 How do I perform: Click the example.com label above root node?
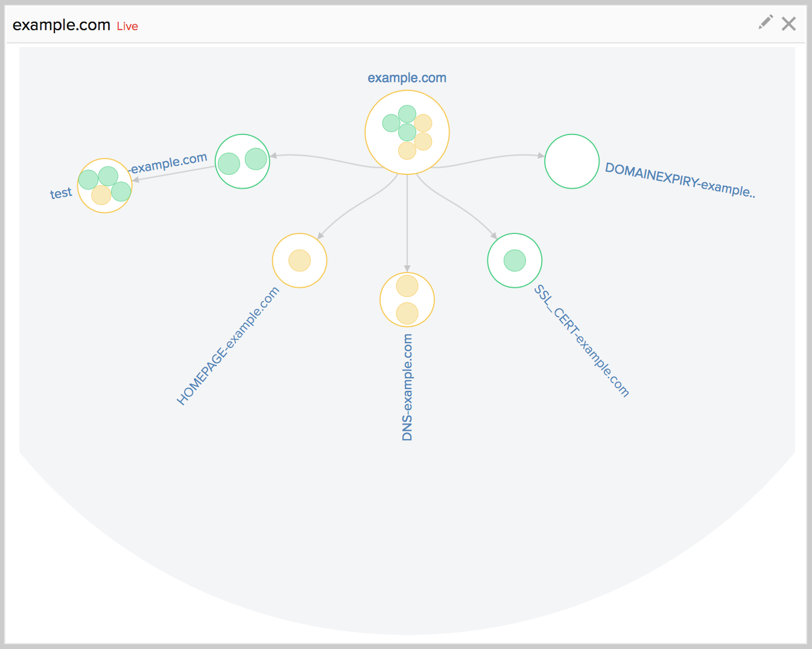tap(407, 78)
